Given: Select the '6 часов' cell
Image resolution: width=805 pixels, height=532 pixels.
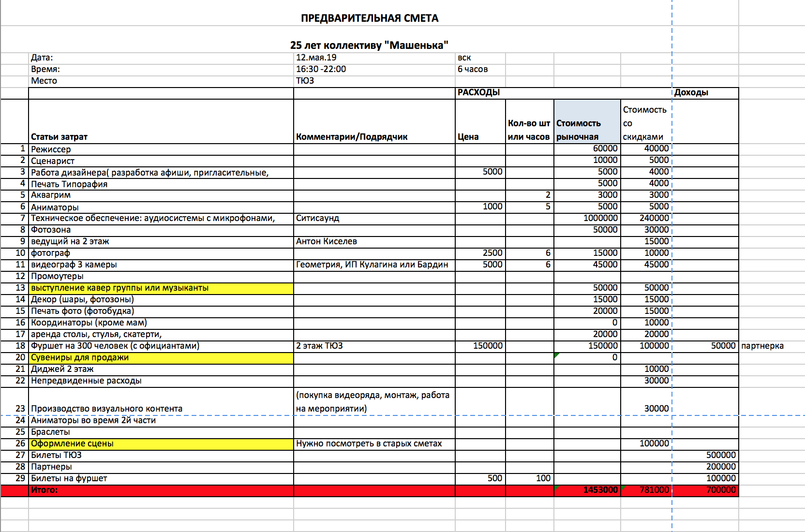Looking at the screenshot, I should (x=480, y=69).
